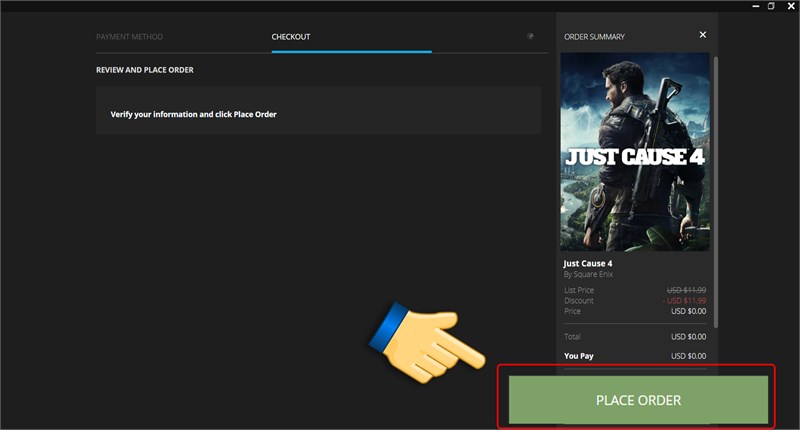Minimize the checkout window
The width and height of the screenshot is (800, 430).
pos(756,6)
